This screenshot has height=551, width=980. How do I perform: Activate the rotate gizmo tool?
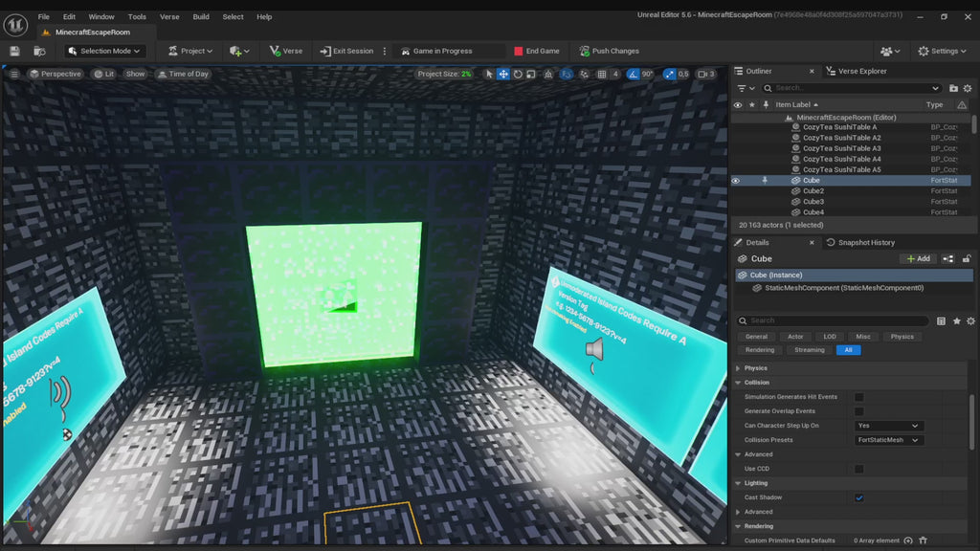pos(518,74)
